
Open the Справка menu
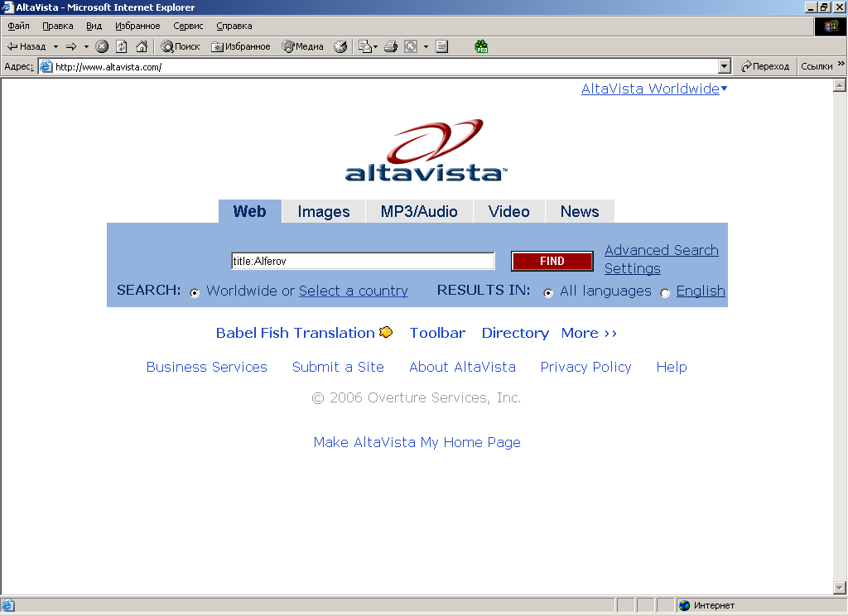point(234,26)
